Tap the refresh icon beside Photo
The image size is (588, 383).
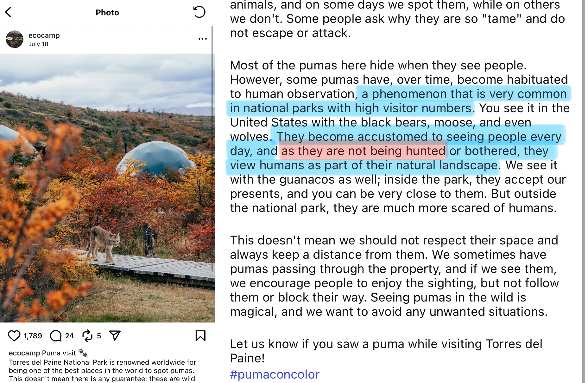pyautogui.click(x=199, y=12)
